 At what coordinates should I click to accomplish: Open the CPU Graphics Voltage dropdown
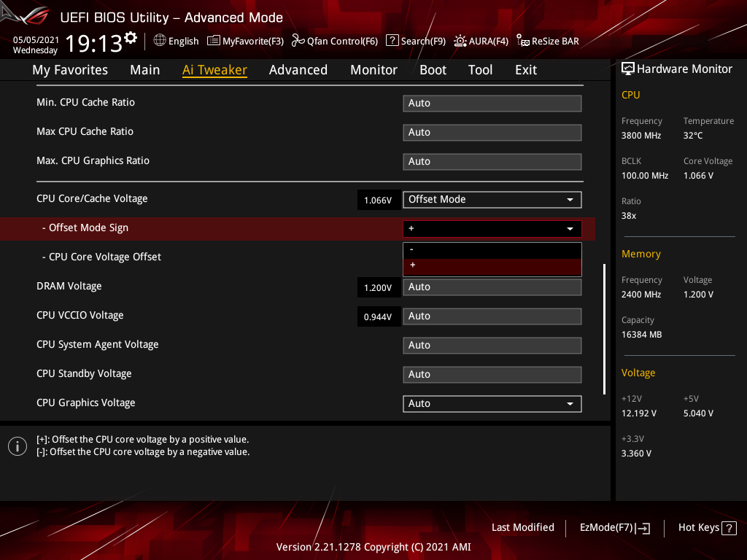(492, 403)
